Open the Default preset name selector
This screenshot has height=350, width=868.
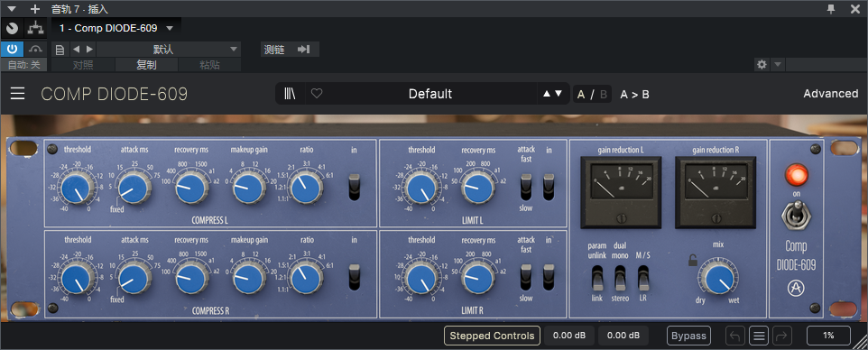430,94
